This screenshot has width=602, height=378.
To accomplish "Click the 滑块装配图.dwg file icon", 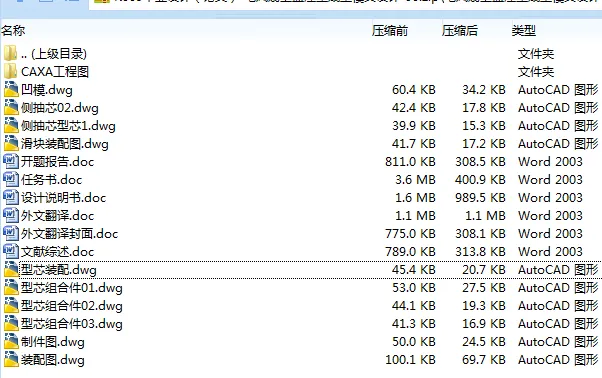I will point(11,144).
